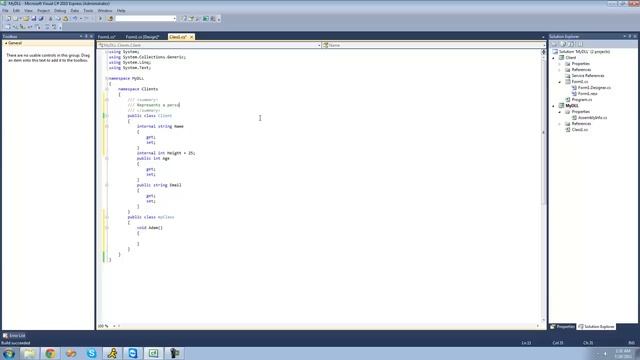Click the Find in Files toolbar icon
The image size is (640, 360).
coord(110,19)
